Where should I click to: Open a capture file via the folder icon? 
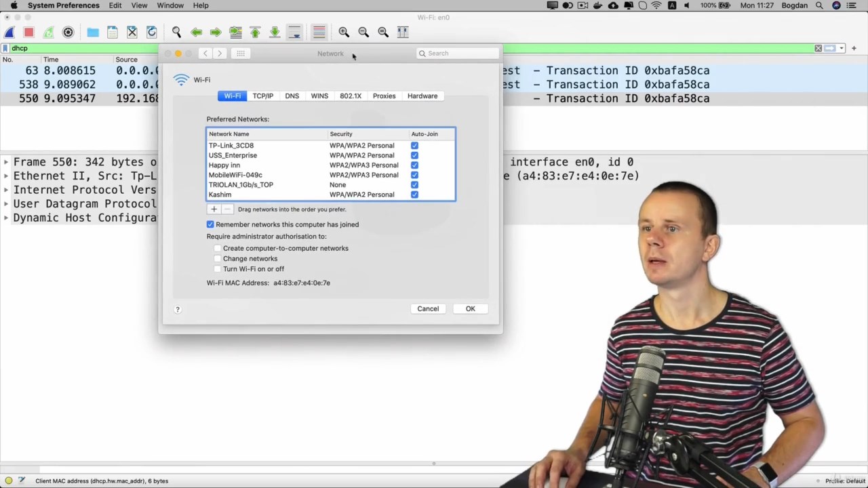(x=93, y=32)
